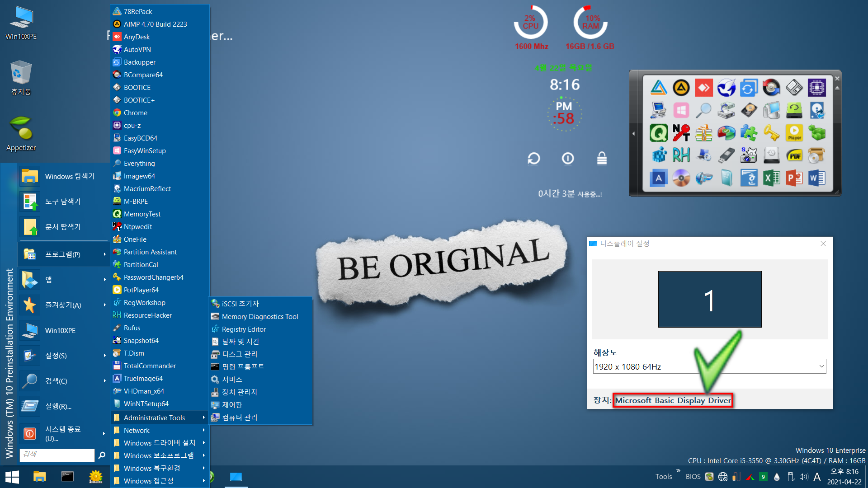Open Appetizer desktop shortcut
Viewport: 868px width, 488px height.
pos(21,133)
